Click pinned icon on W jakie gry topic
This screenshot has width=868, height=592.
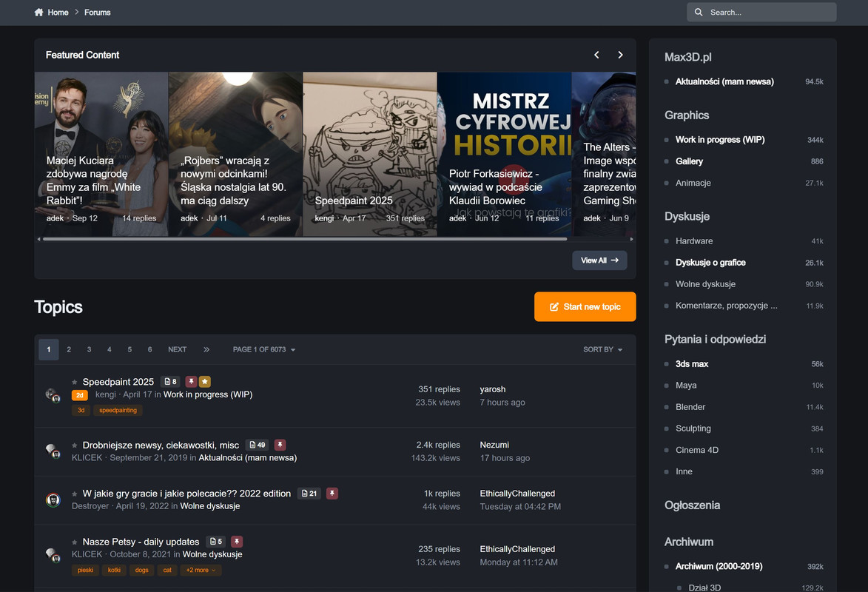pos(332,494)
